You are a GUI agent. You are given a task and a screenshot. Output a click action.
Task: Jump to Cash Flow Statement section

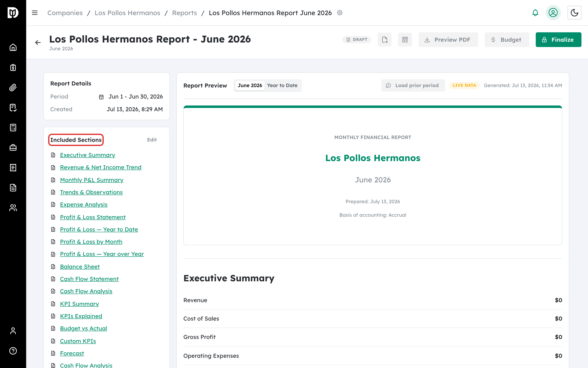(x=89, y=279)
